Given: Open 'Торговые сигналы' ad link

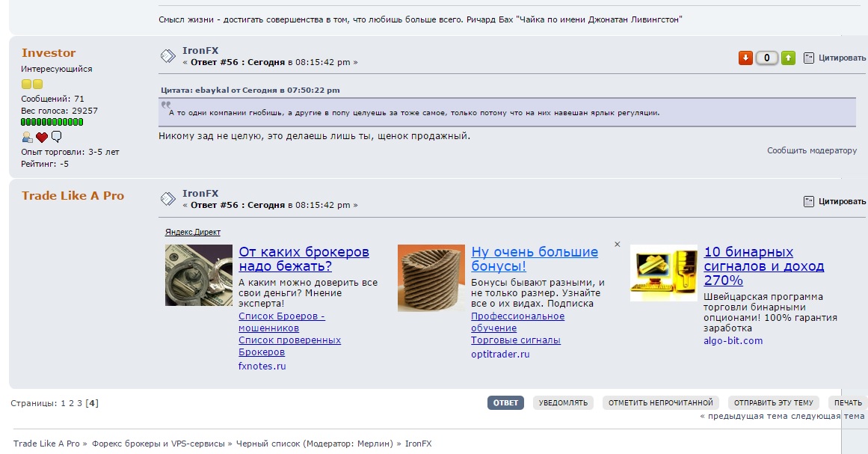Looking at the screenshot, I should (516, 340).
